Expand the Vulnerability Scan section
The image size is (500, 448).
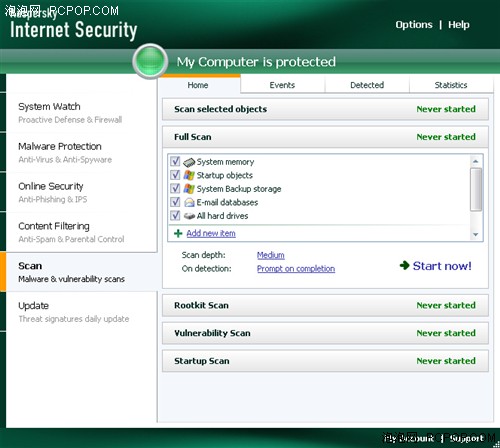click(x=325, y=333)
